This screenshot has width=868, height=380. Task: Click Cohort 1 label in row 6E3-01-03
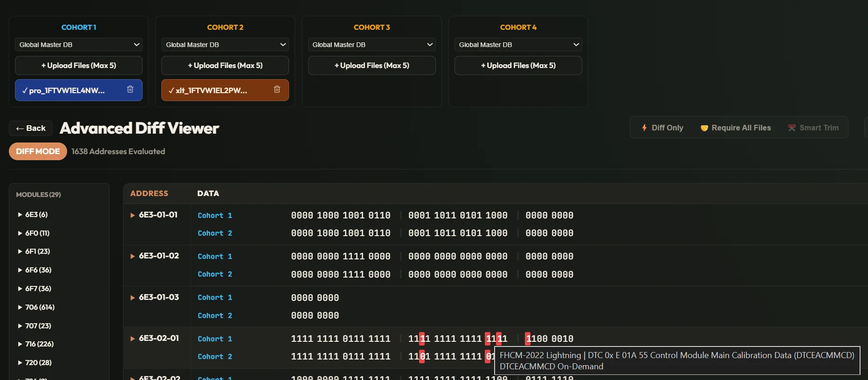pyautogui.click(x=215, y=297)
